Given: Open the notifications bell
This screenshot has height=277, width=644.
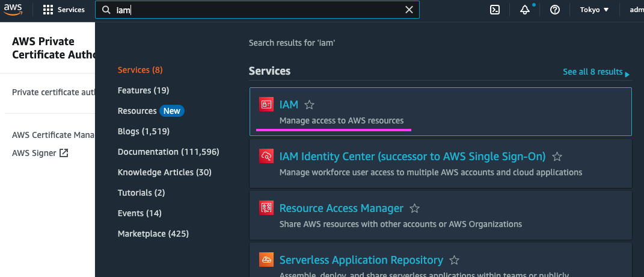Looking at the screenshot, I should (525, 10).
